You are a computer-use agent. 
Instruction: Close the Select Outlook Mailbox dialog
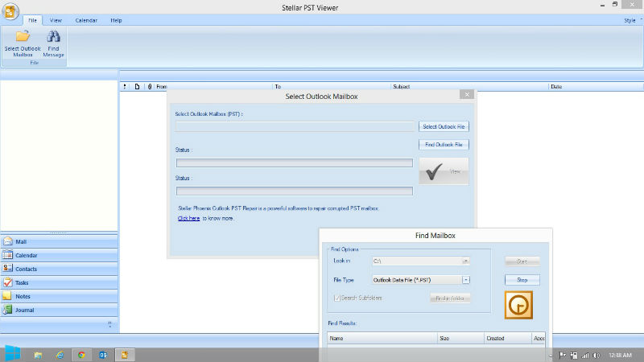(x=467, y=94)
